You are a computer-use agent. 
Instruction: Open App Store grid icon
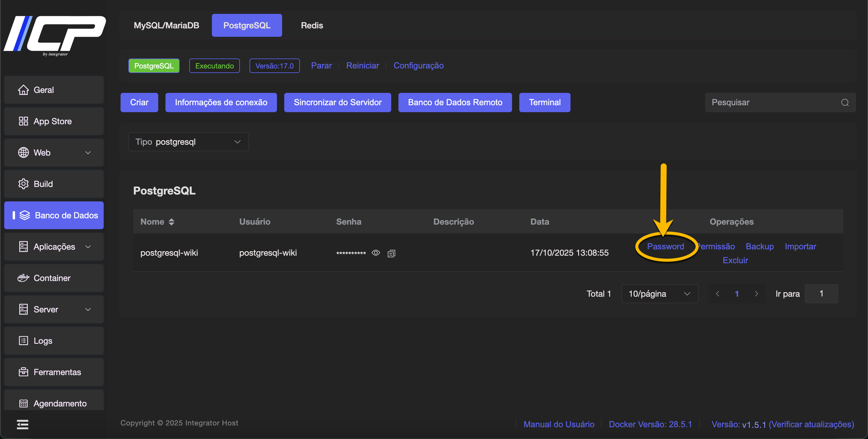tap(23, 121)
